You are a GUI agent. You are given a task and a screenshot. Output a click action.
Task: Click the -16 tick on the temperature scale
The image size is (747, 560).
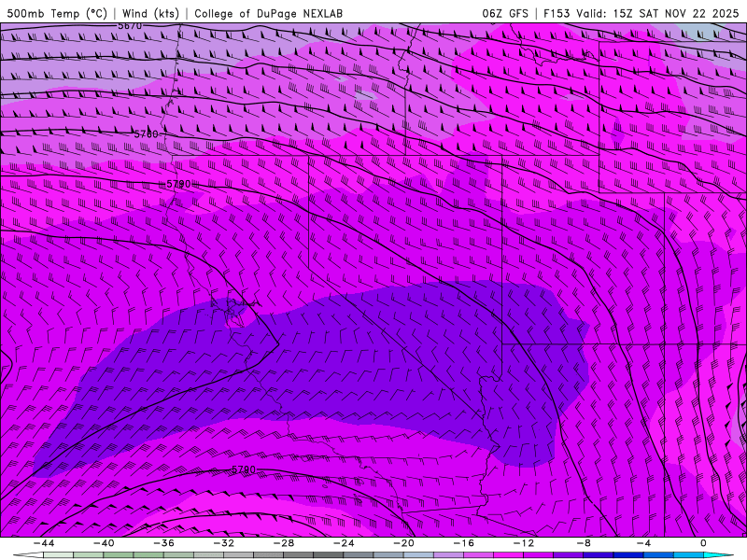tap(463, 543)
